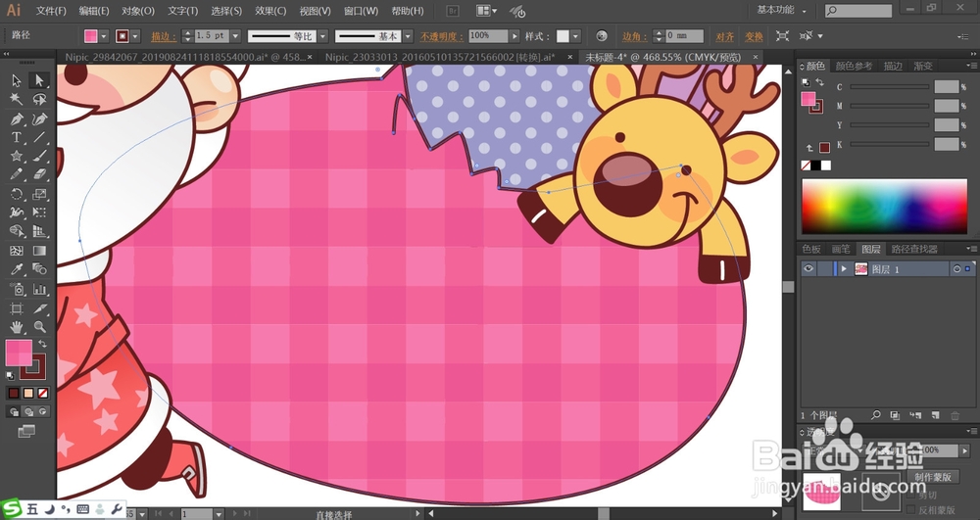This screenshot has height=520, width=980.
Task: Click the C cyan slider track
Action: 889,87
